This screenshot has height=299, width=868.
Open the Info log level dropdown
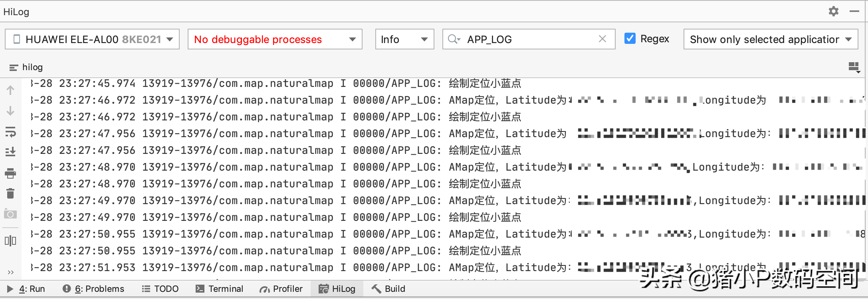404,39
